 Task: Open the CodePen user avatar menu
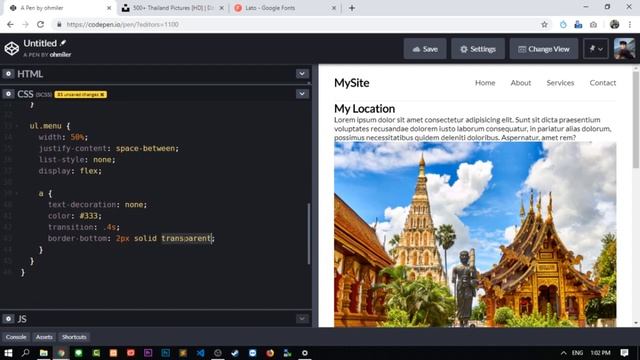tap(624, 49)
